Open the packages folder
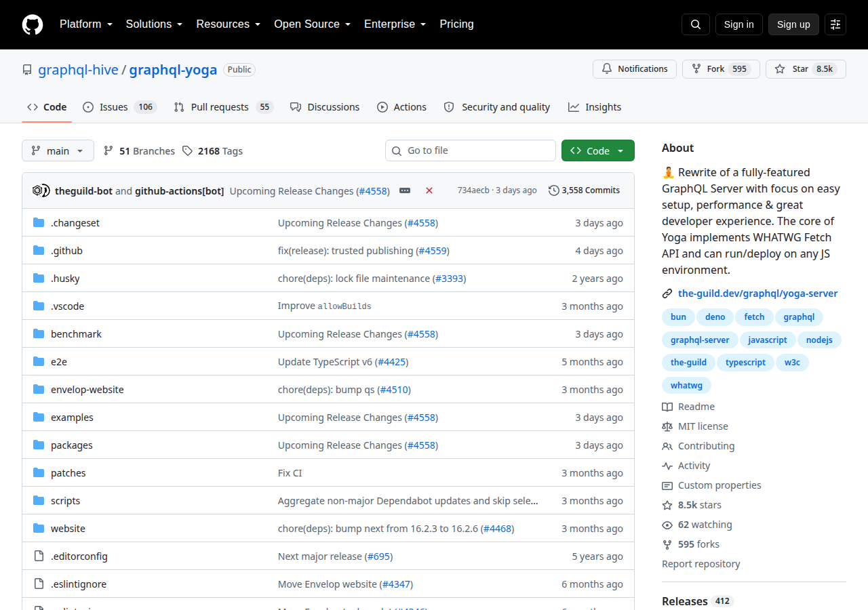 [x=72, y=445]
